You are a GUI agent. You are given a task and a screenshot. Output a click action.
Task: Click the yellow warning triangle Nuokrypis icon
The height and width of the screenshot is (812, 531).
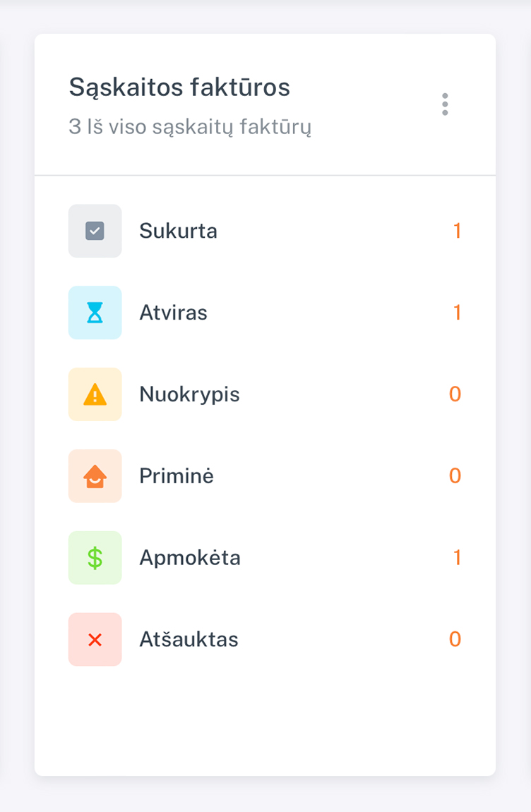click(x=95, y=394)
